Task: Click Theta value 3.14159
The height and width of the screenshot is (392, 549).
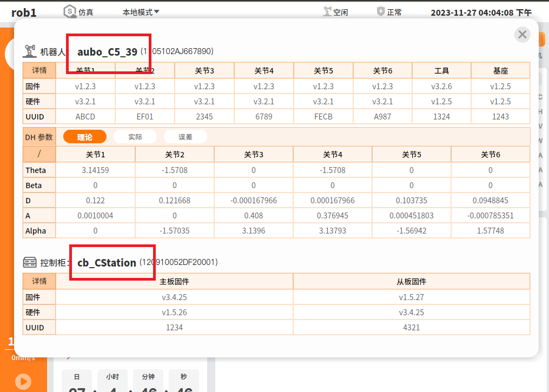Action: (95, 170)
